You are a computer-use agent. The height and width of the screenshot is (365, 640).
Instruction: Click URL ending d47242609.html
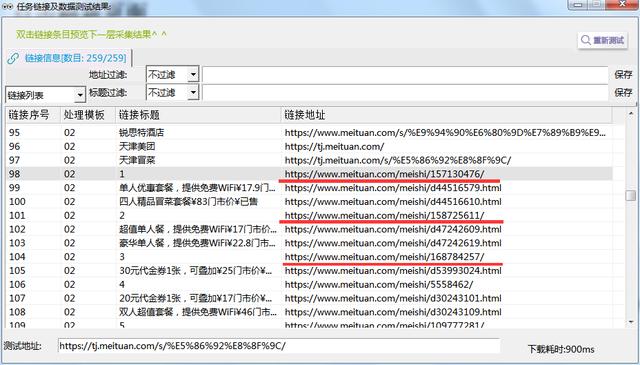(393, 229)
